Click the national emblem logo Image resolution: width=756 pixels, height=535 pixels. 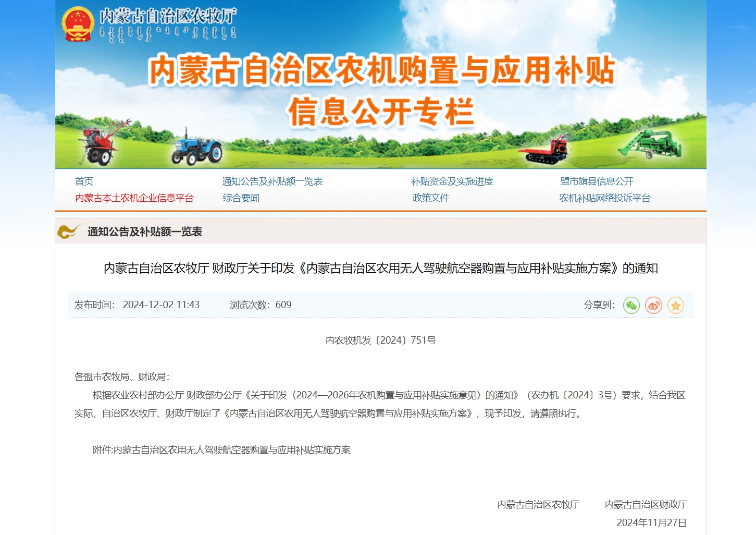tap(78, 24)
